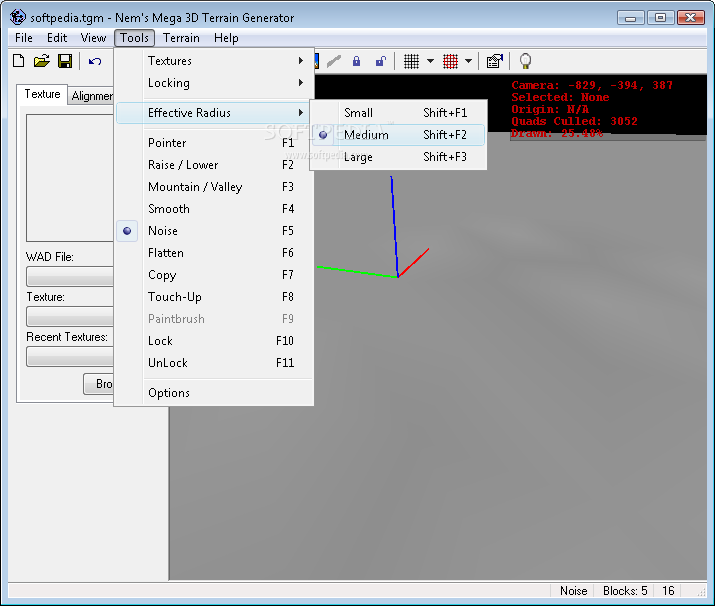Open the Help menu
This screenshot has width=715, height=606.
tap(226, 38)
